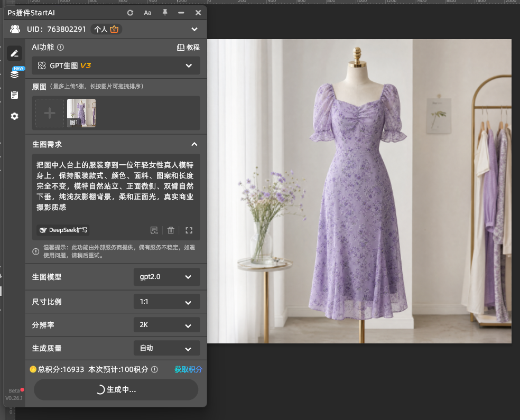Click inside the prompt text area

pos(116,188)
